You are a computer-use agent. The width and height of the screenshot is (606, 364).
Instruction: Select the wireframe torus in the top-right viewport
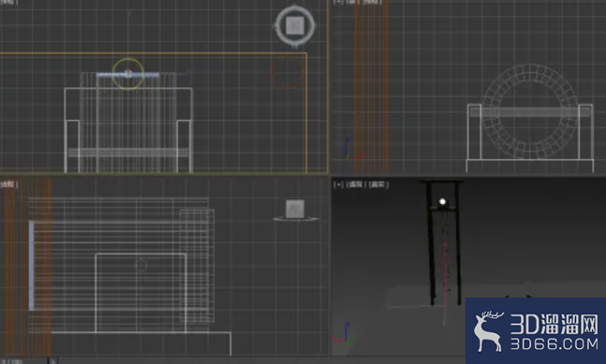coord(530,111)
